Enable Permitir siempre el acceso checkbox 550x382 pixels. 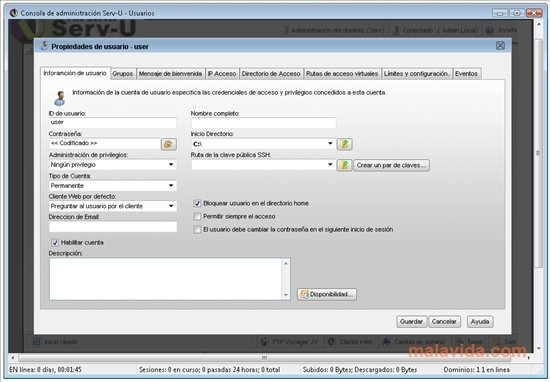tap(197, 217)
